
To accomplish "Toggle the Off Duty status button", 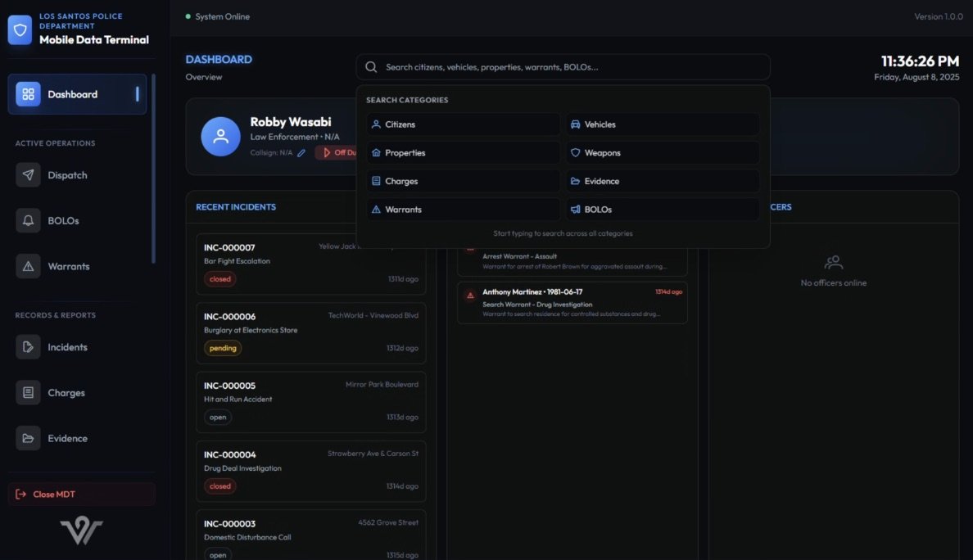I will point(337,152).
